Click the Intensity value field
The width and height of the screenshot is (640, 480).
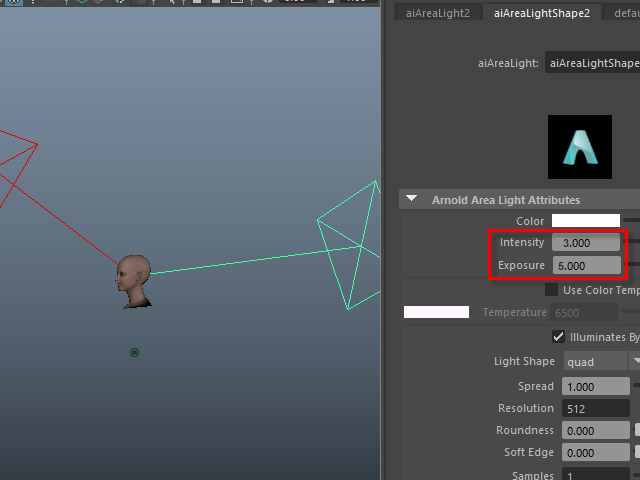coord(585,243)
